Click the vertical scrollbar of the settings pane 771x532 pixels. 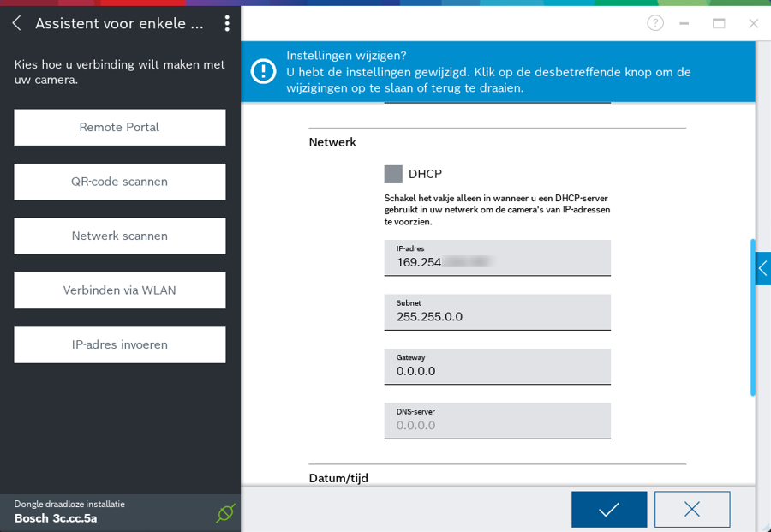(753, 317)
